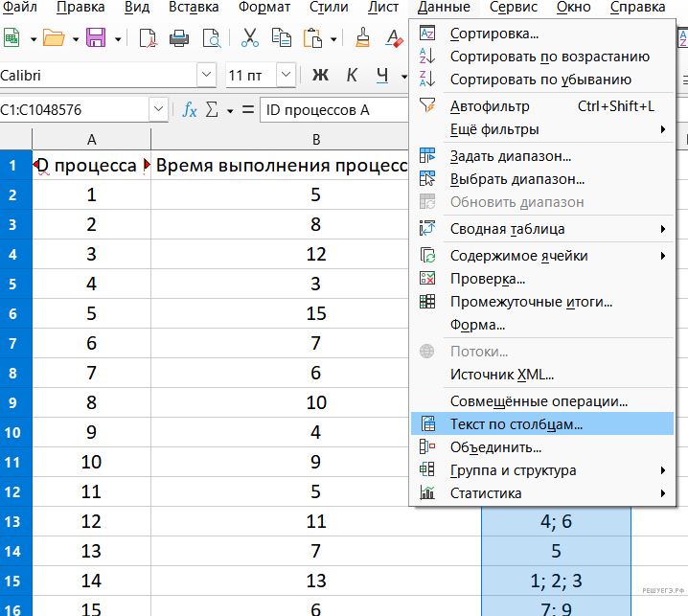Click the Copy icon in toolbar
Screen dimensions: 688x616
[x=281, y=38]
